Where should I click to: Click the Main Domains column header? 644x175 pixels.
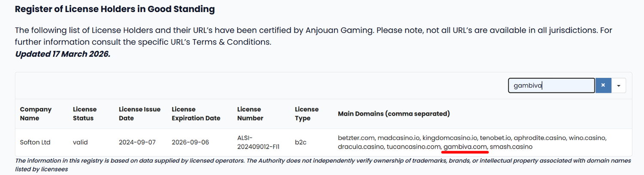point(394,114)
